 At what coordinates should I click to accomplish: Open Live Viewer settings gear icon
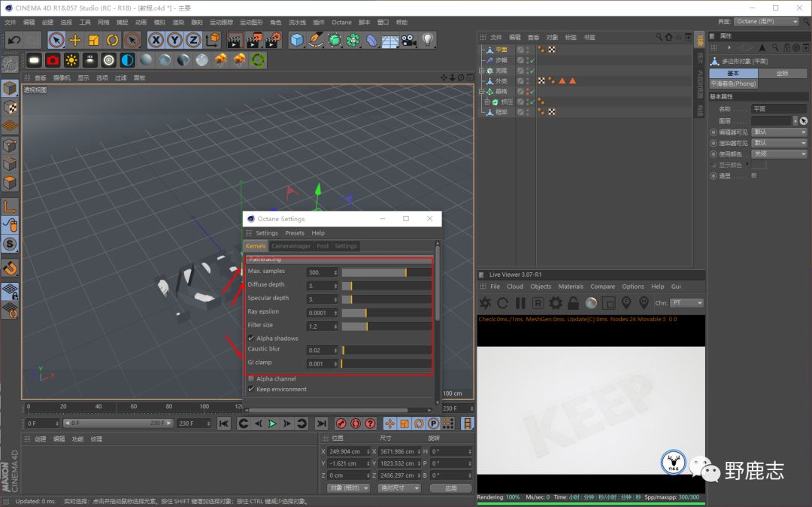click(556, 303)
